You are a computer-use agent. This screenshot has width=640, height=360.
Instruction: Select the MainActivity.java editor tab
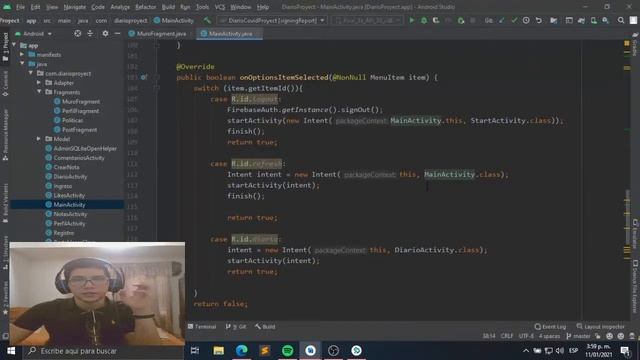(x=231, y=33)
